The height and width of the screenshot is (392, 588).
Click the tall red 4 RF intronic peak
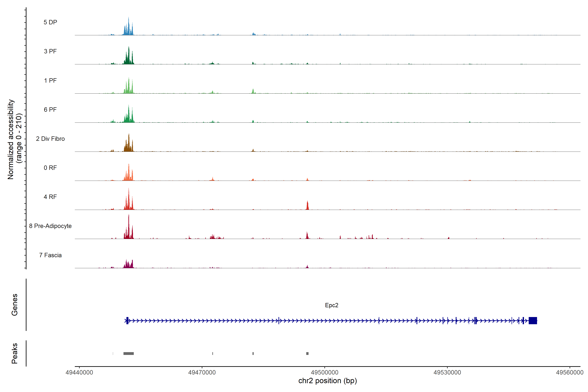[308, 205]
